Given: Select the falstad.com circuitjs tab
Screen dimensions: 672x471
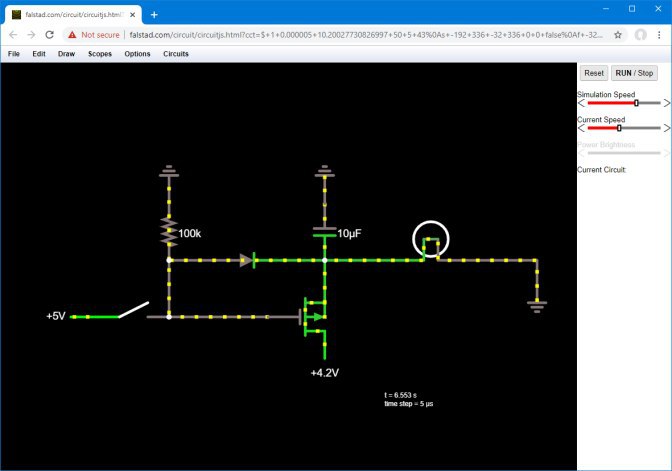Looking at the screenshot, I should 73,15.
